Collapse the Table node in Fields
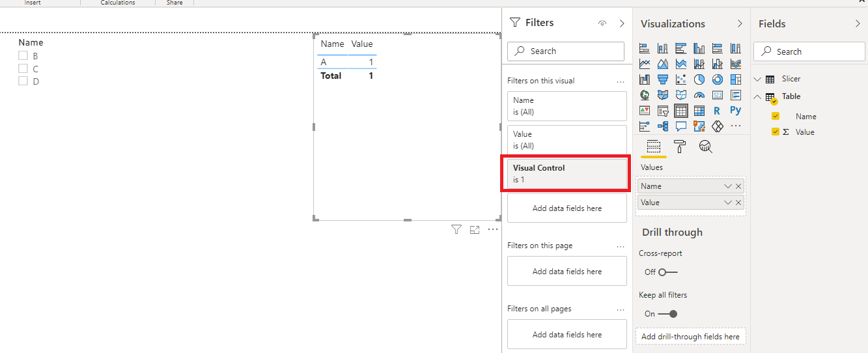Viewport: 868px width, 353px height. (757, 96)
